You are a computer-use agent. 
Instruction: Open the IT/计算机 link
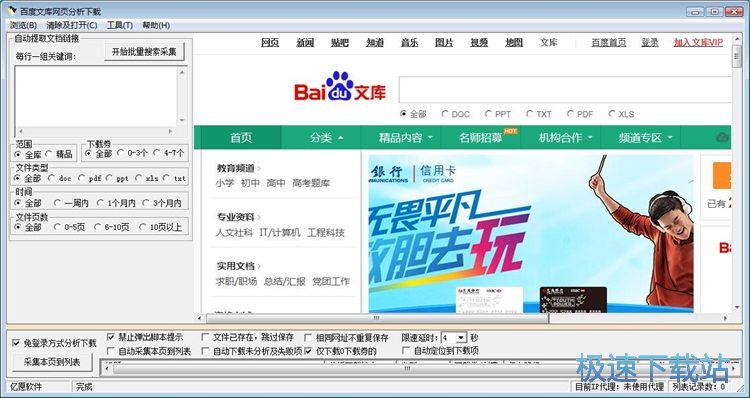tap(280, 233)
